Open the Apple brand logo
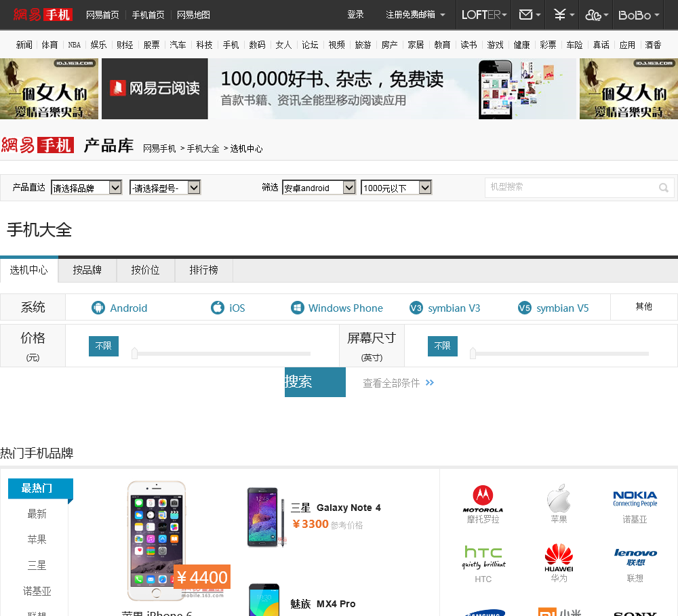The width and height of the screenshot is (678, 616). [559, 498]
